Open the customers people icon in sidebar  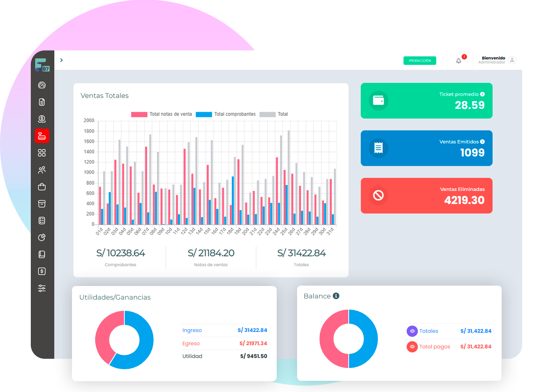tap(42, 170)
